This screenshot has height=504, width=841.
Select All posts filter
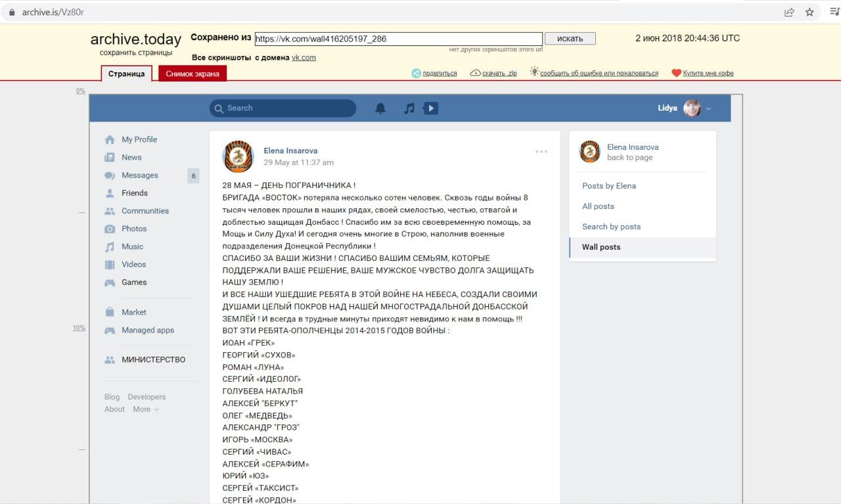tap(598, 206)
